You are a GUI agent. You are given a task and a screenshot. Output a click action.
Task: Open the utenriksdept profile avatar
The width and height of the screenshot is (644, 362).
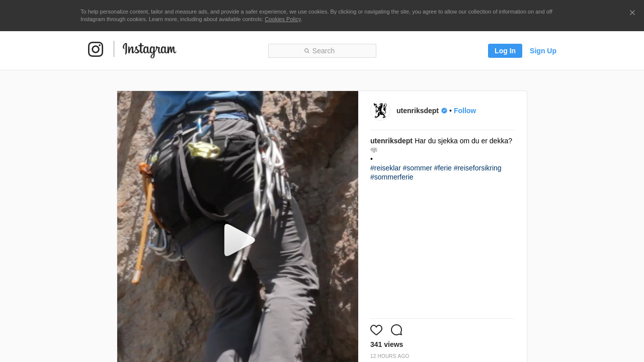pos(380,111)
